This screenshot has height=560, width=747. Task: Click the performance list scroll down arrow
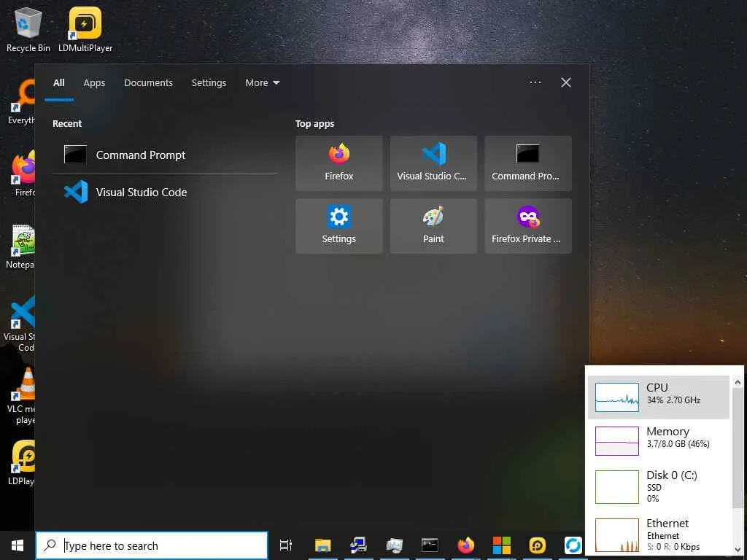pyautogui.click(x=738, y=549)
